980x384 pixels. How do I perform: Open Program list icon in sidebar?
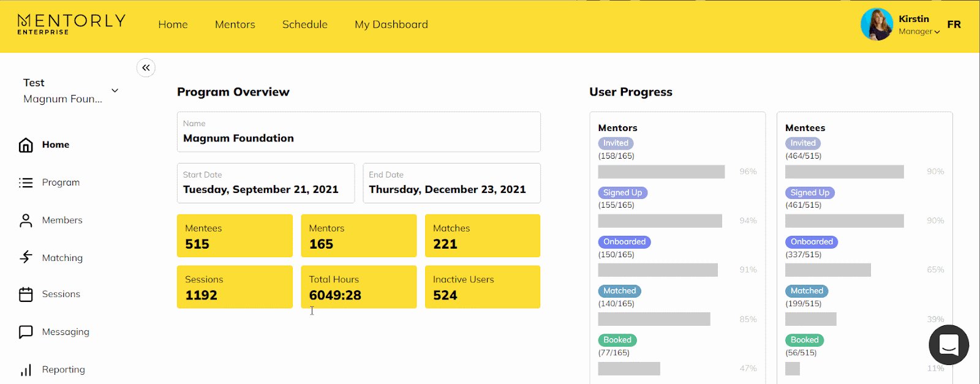[26, 183]
